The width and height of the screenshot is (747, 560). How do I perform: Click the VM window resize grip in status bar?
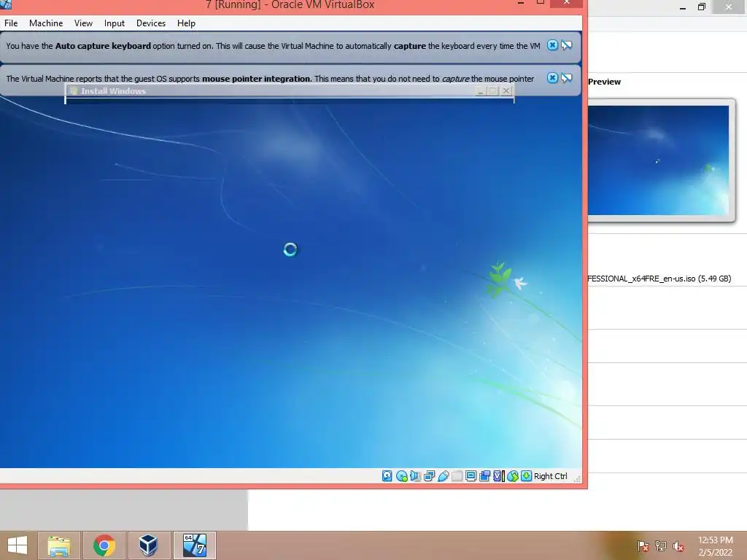[577, 478]
